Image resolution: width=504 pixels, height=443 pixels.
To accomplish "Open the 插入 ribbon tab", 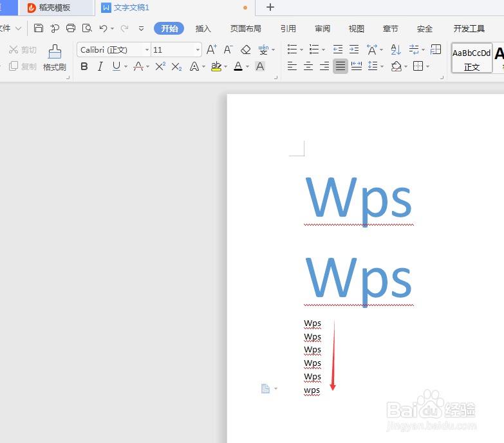I will coord(203,28).
